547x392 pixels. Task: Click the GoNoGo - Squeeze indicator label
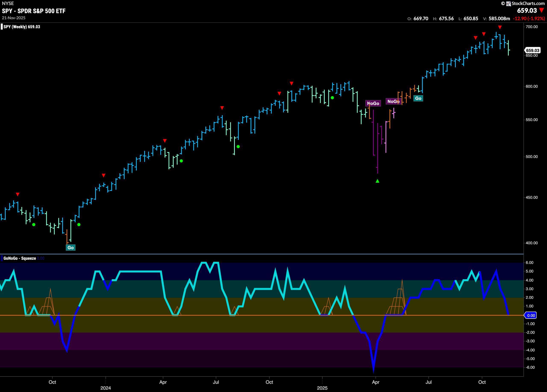click(x=20, y=258)
